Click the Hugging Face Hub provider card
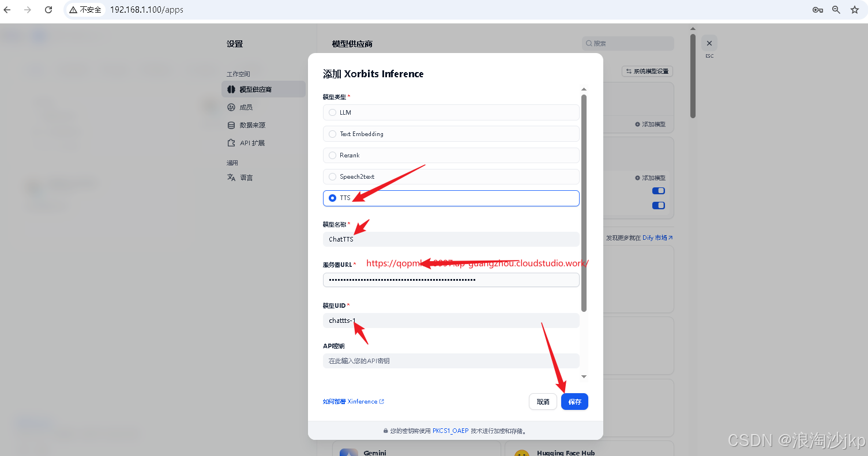Image resolution: width=868 pixels, height=456 pixels. [x=589, y=449]
